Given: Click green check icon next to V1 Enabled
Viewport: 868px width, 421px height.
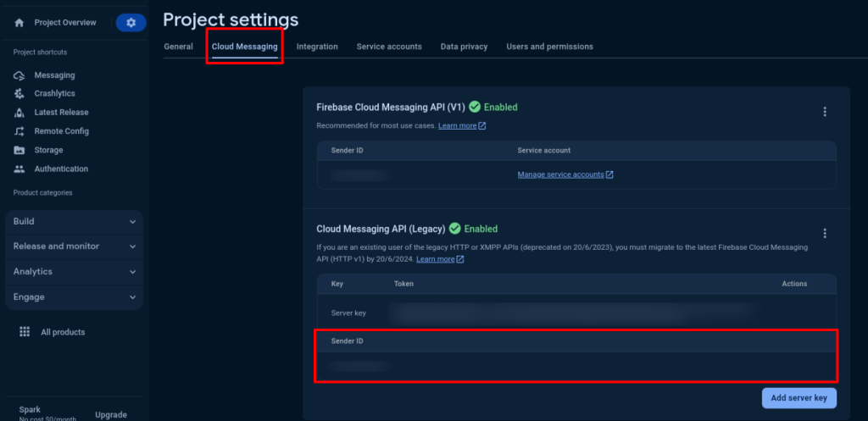Looking at the screenshot, I should tap(475, 107).
